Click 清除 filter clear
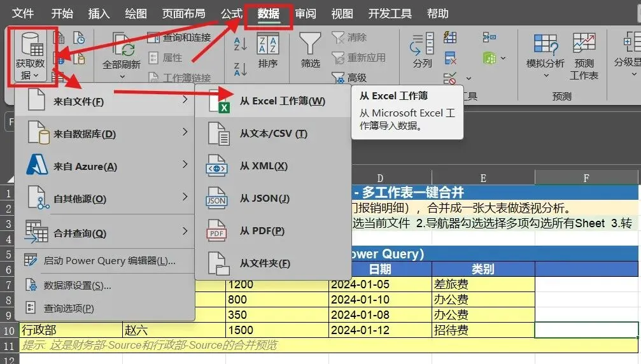Screen dimensions: 641x364 click(x=349, y=38)
